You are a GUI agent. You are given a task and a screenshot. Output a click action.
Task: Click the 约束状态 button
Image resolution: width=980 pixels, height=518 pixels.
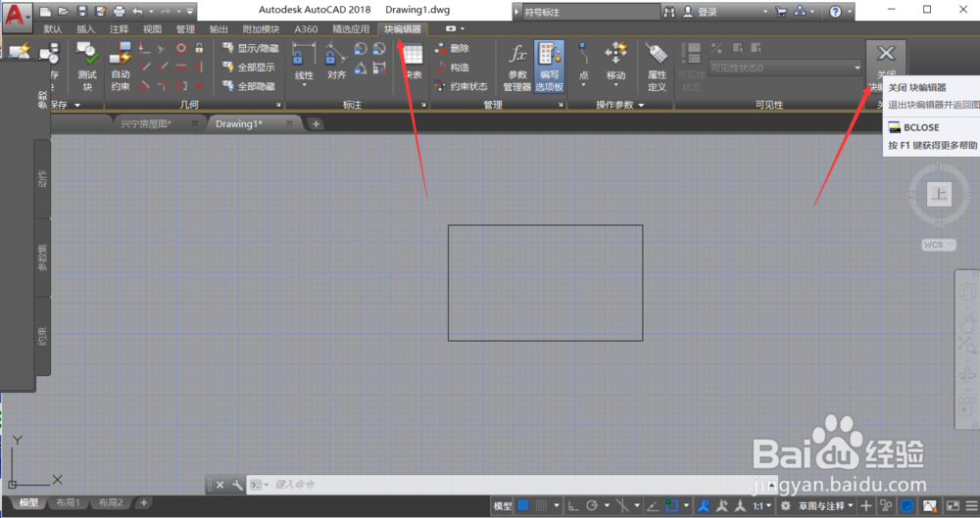tap(462, 86)
